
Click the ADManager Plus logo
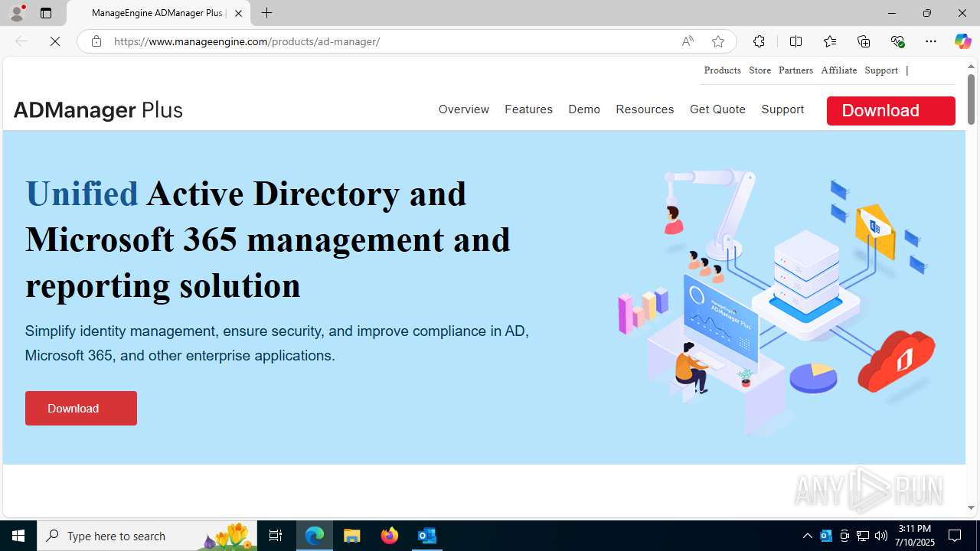point(98,110)
